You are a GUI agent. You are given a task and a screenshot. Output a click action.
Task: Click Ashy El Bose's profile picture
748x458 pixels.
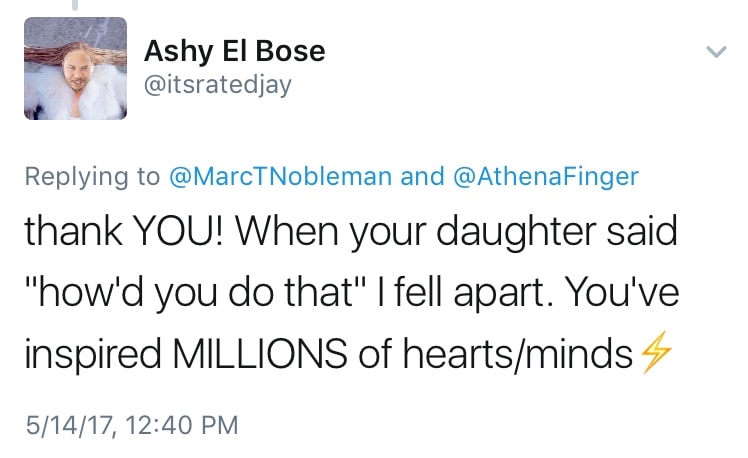(x=76, y=68)
